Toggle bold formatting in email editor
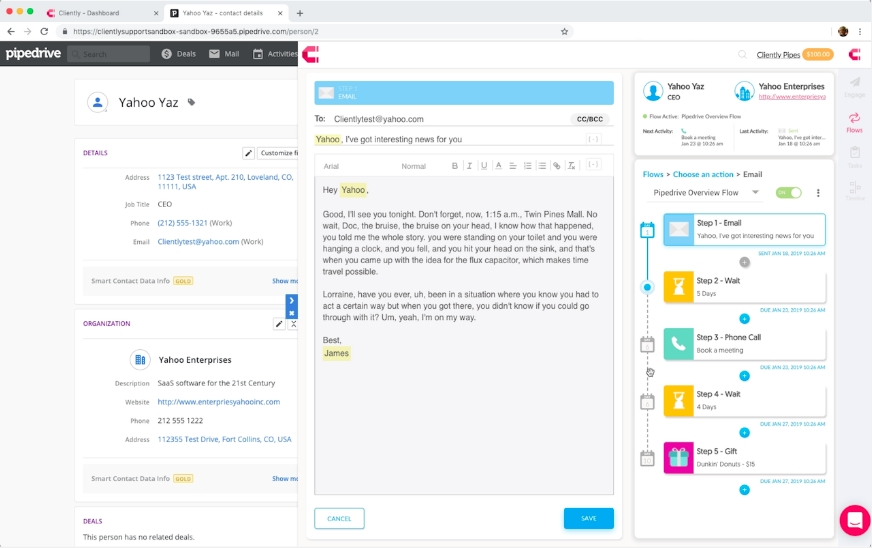This screenshot has width=872, height=548. [454, 166]
